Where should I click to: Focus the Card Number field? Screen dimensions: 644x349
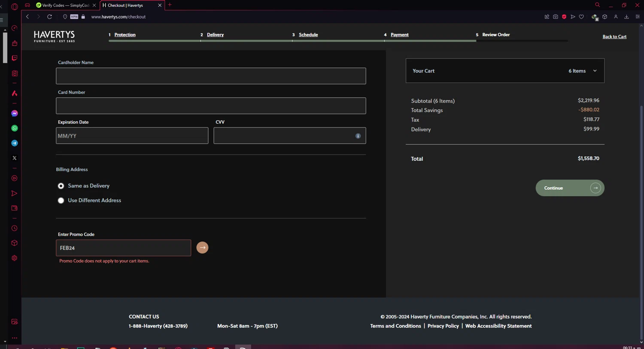pyautogui.click(x=211, y=106)
